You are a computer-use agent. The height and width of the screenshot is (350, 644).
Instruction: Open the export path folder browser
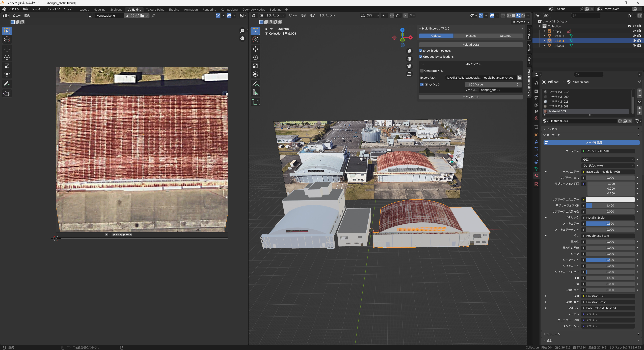pos(519,78)
